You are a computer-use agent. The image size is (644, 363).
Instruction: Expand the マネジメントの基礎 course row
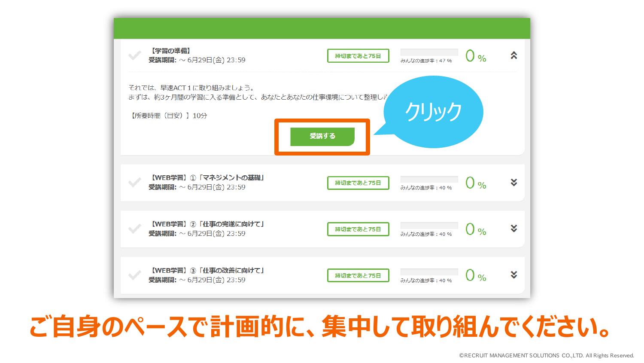tap(513, 182)
